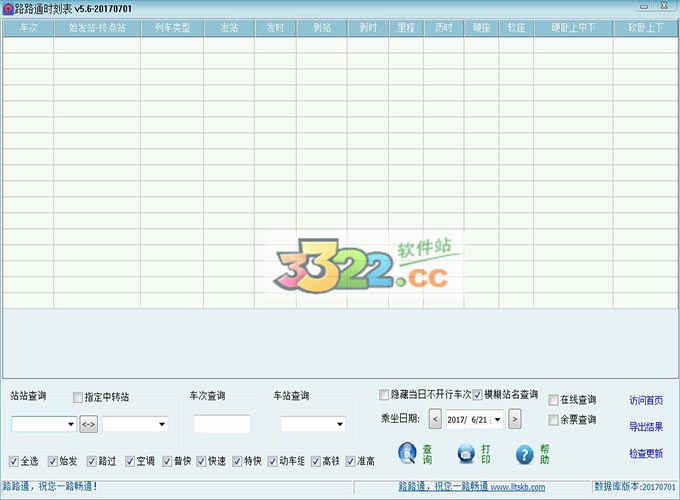Swap stations with the <-> button

[x=89, y=424]
